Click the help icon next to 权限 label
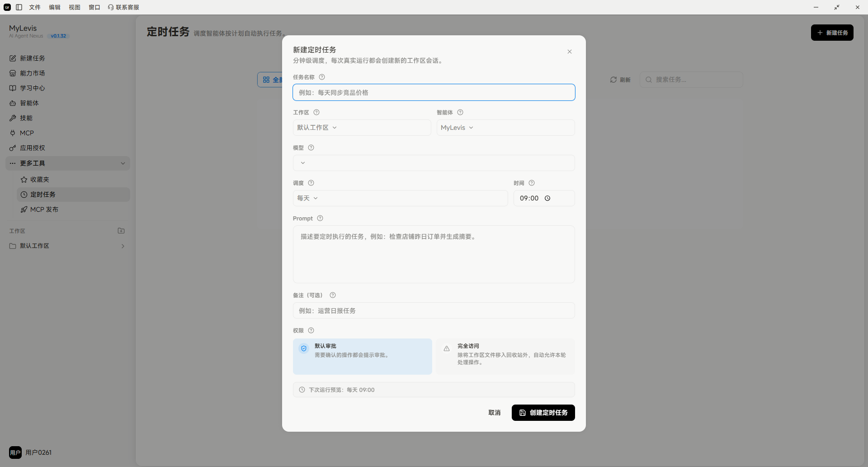 311,330
